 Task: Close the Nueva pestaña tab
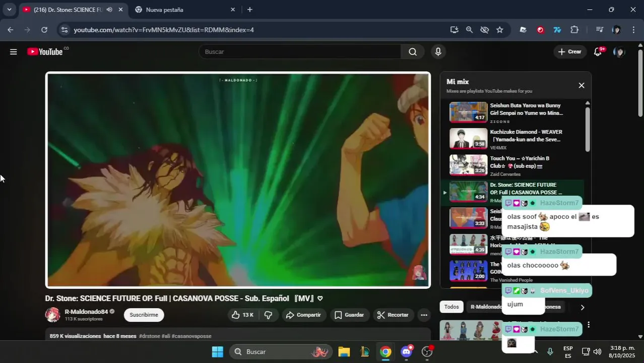pos(233,10)
